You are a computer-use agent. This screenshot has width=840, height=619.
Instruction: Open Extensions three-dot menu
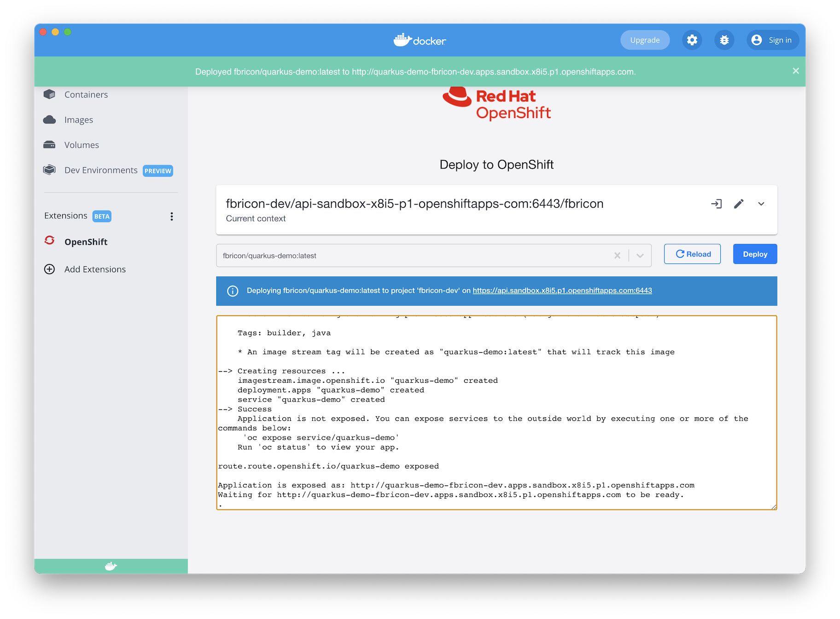[172, 216]
